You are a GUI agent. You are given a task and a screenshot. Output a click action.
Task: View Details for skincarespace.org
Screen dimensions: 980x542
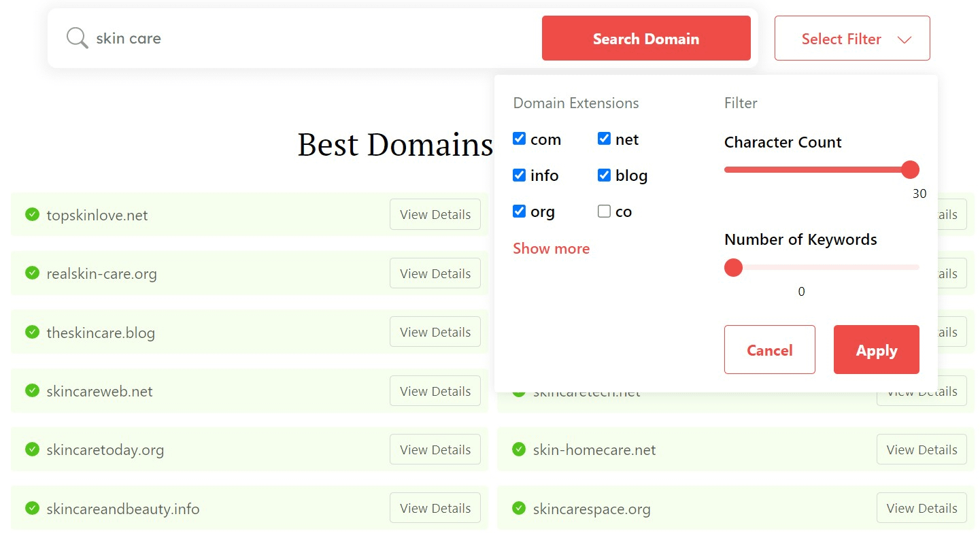(x=922, y=508)
